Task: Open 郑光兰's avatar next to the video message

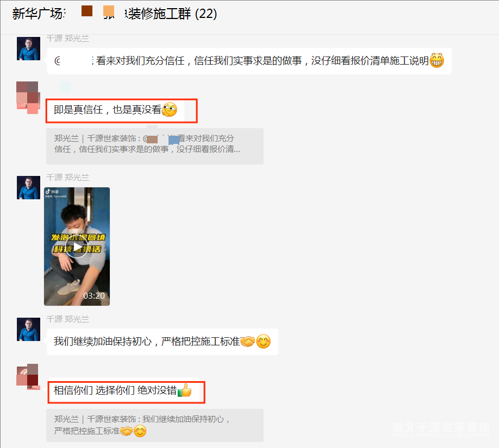Action: pyautogui.click(x=28, y=187)
